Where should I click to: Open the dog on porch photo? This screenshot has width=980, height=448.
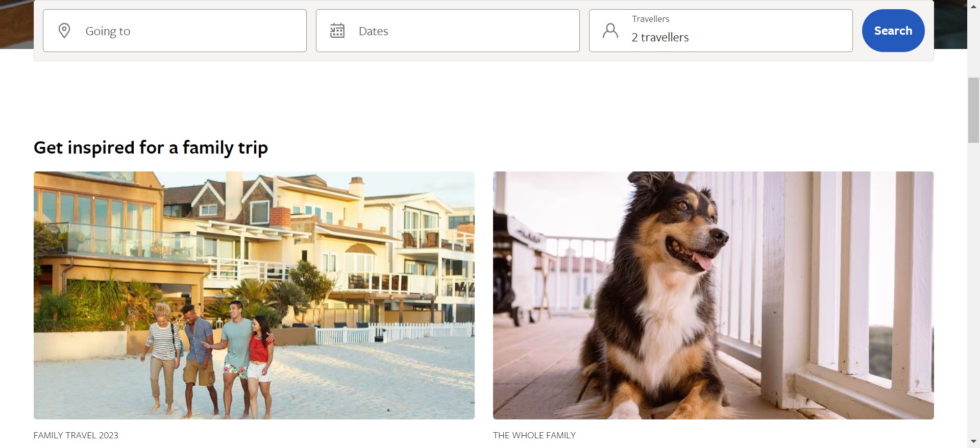pos(713,295)
